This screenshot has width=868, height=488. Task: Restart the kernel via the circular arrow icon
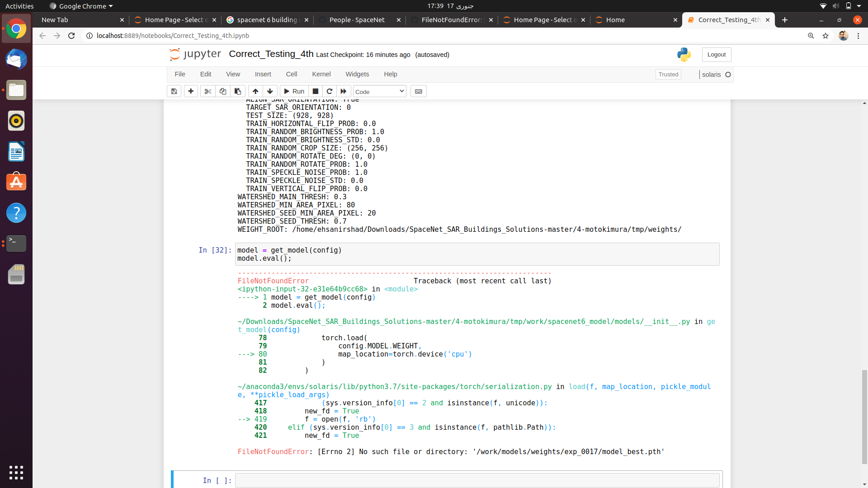[x=330, y=91]
